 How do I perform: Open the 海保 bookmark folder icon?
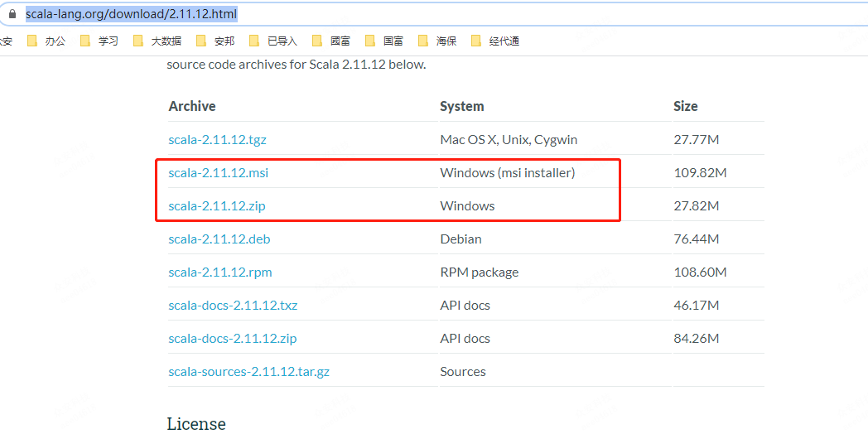(x=423, y=41)
